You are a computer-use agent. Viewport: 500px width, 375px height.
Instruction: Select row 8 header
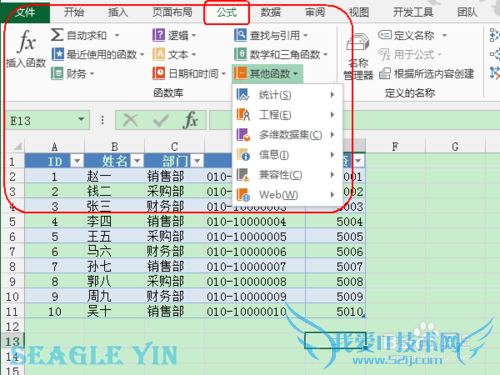(x=12, y=266)
